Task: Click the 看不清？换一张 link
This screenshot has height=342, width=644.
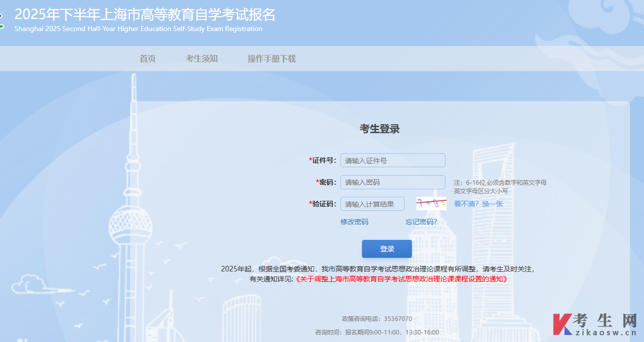Action: pos(478,204)
